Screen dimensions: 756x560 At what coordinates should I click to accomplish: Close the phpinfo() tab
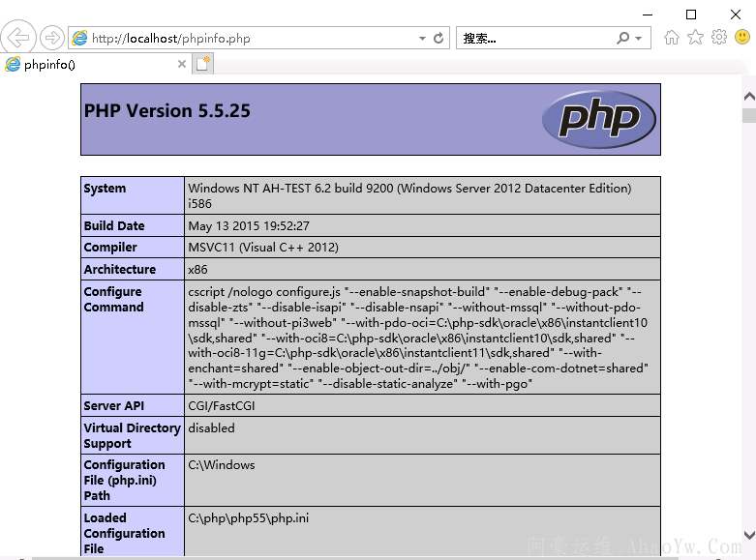tap(181, 64)
